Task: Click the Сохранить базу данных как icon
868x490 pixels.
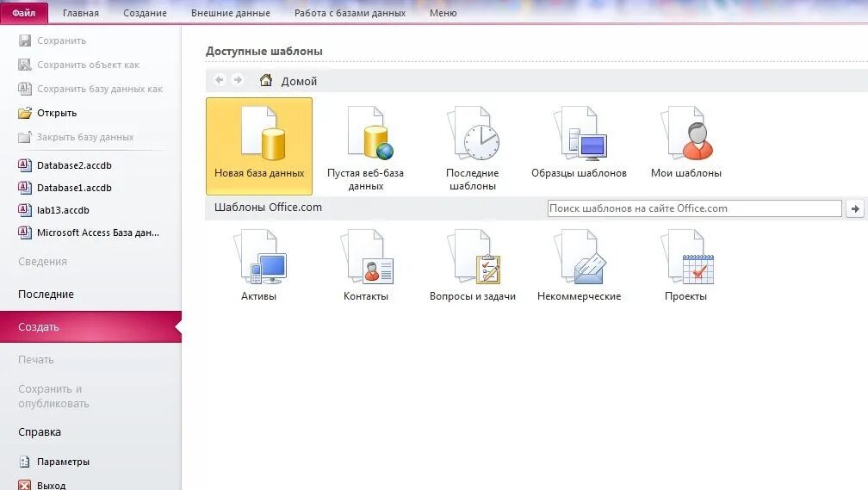Action: (25, 89)
